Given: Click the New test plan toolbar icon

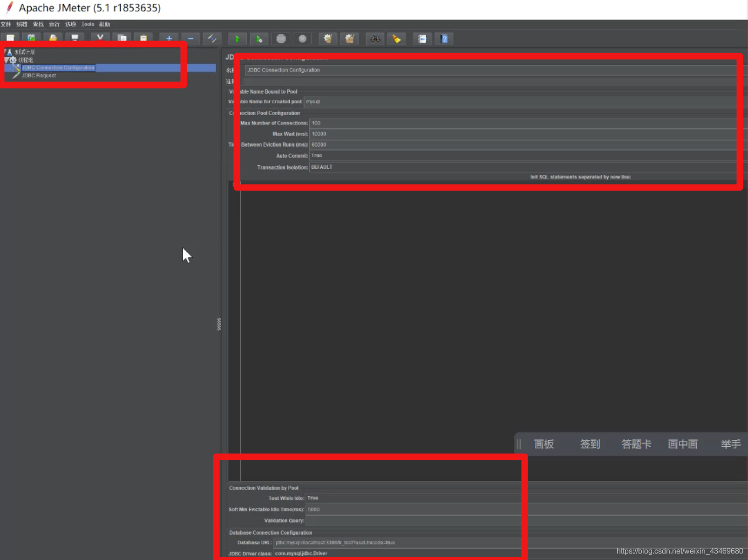Looking at the screenshot, I should [x=10, y=38].
